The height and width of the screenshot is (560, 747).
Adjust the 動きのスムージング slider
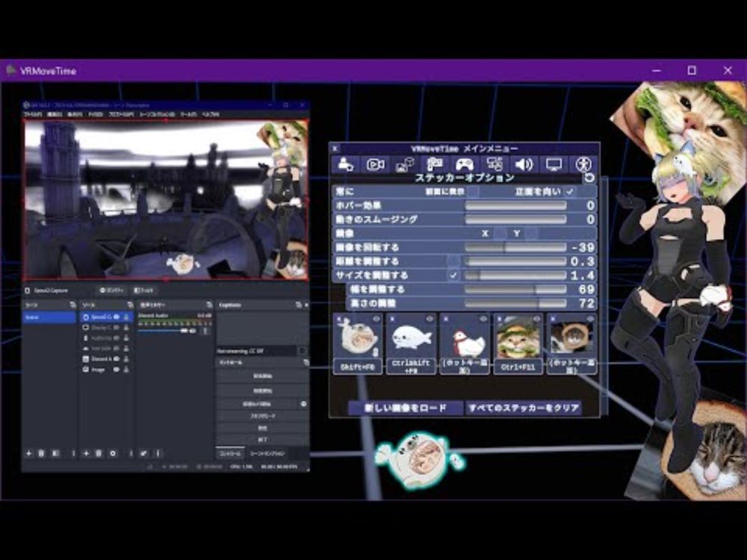tap(515, 220)
